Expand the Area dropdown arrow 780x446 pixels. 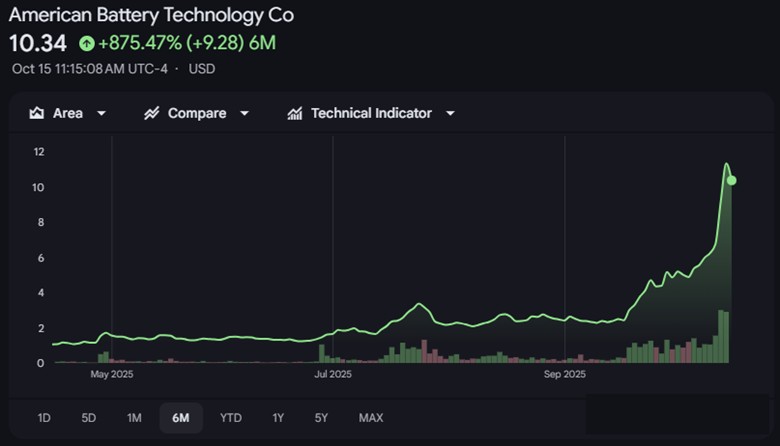pos(101,114)
